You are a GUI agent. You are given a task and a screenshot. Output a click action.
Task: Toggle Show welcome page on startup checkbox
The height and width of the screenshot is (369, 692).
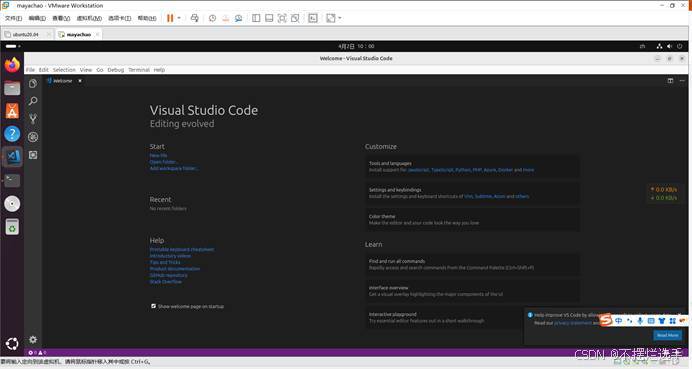153,306
